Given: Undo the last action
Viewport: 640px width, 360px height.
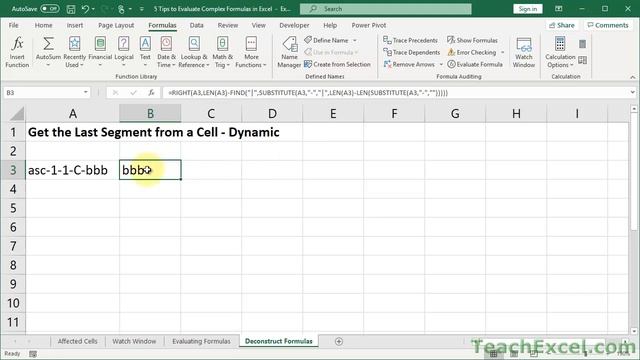Looking at the screenshot, I should point(85,9).
